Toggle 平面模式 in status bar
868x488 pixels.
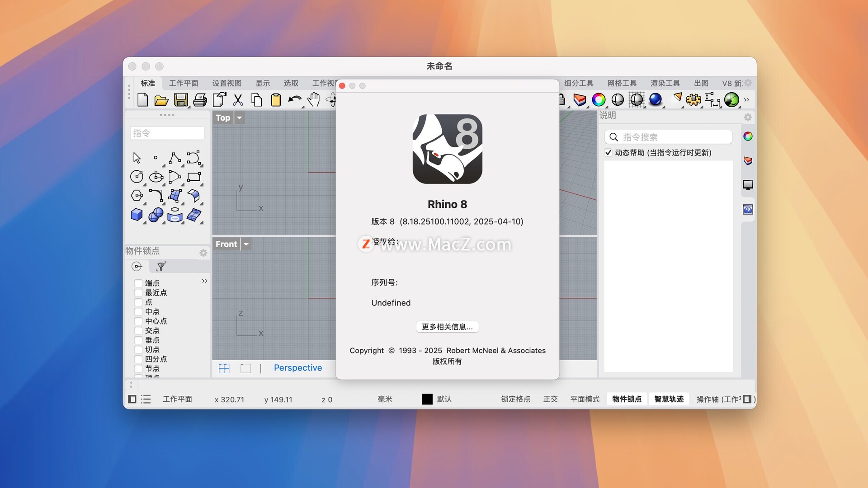pos(585,399)
